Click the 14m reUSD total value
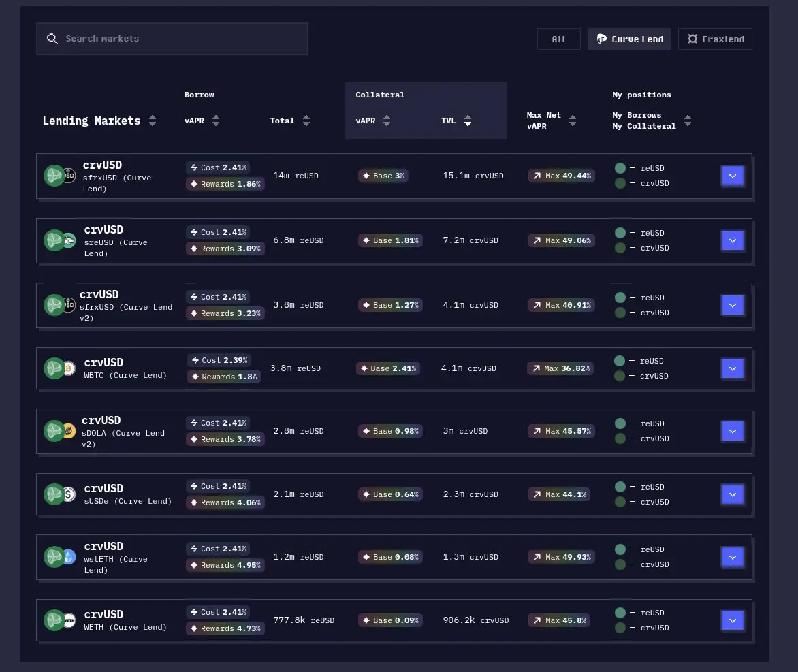 [x=296, y=176]
